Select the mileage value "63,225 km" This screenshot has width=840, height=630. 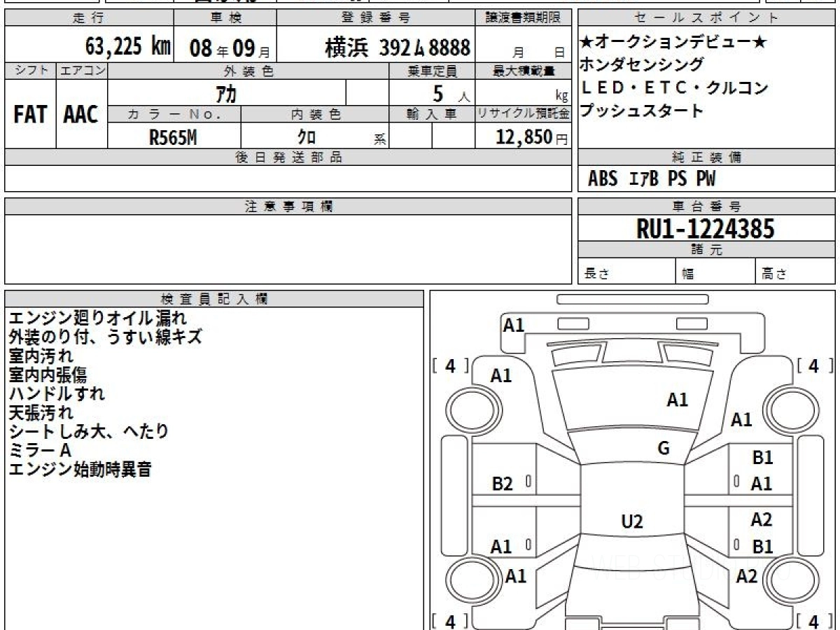[x=128, y=46]
